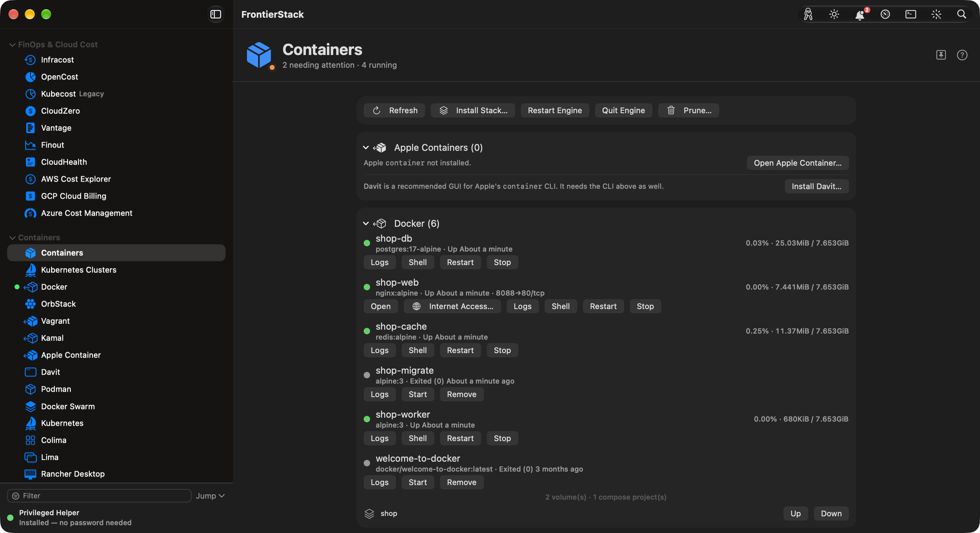The width and height of the screenshot is (980, 533).
Task: Select the Docker sidebar item
Action: coord(116,287)
